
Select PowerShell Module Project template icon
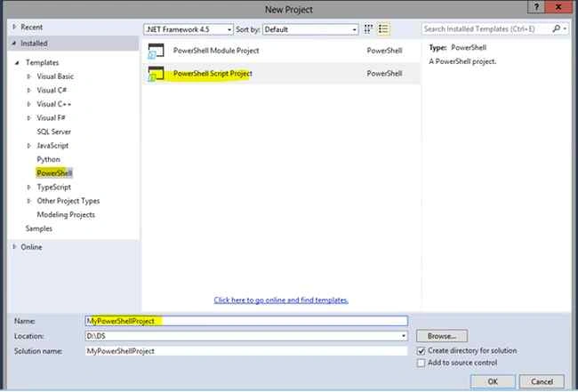pyautogui.click(x=156, y=51)
